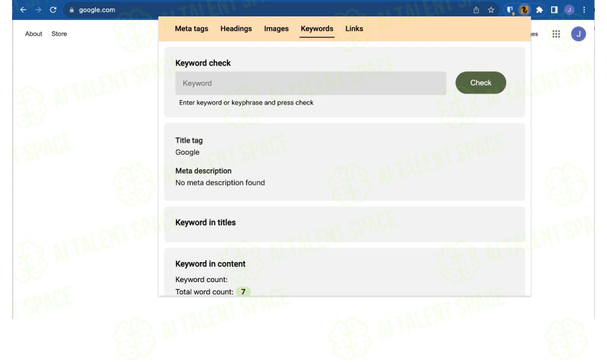
Task: Click the 'Keyword count:' label
Action: pyautogui.click(x=202, y=279)
